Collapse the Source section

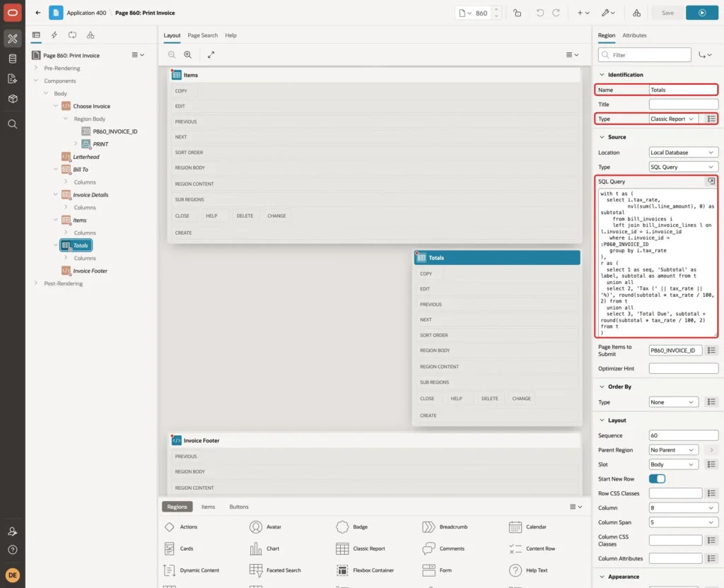[x=602, y=137]
